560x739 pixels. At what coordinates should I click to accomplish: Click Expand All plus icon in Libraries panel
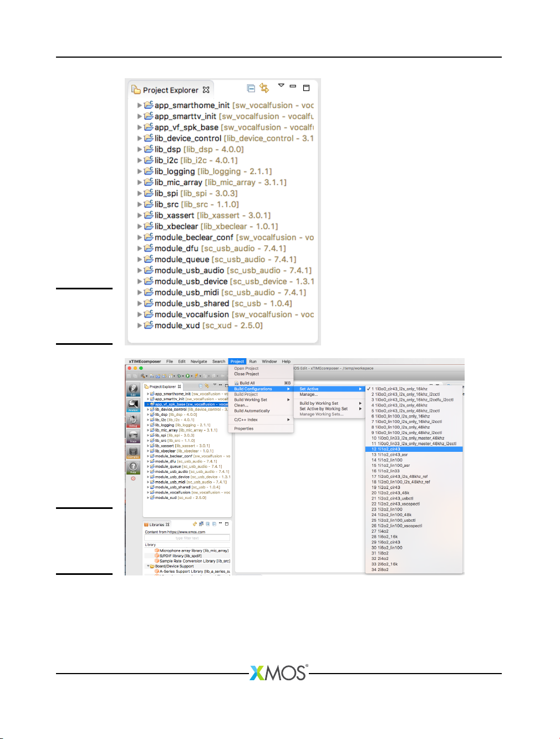coord(208,524)
